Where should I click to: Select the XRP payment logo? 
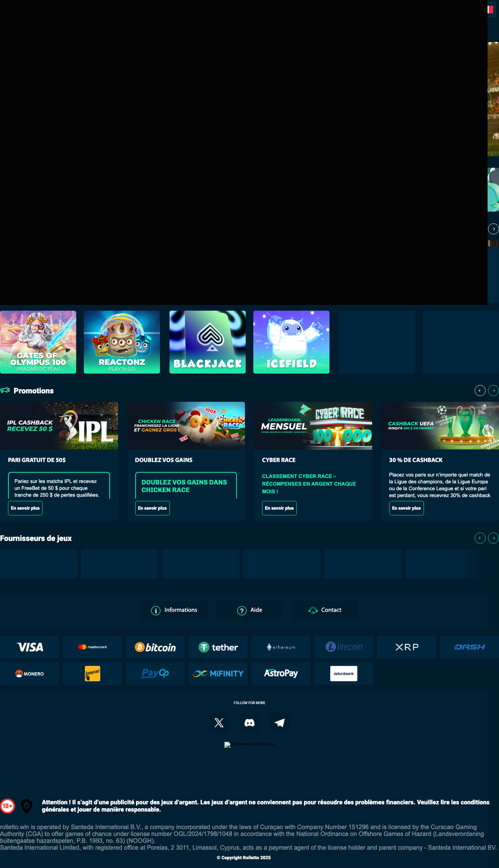[406, 647]
